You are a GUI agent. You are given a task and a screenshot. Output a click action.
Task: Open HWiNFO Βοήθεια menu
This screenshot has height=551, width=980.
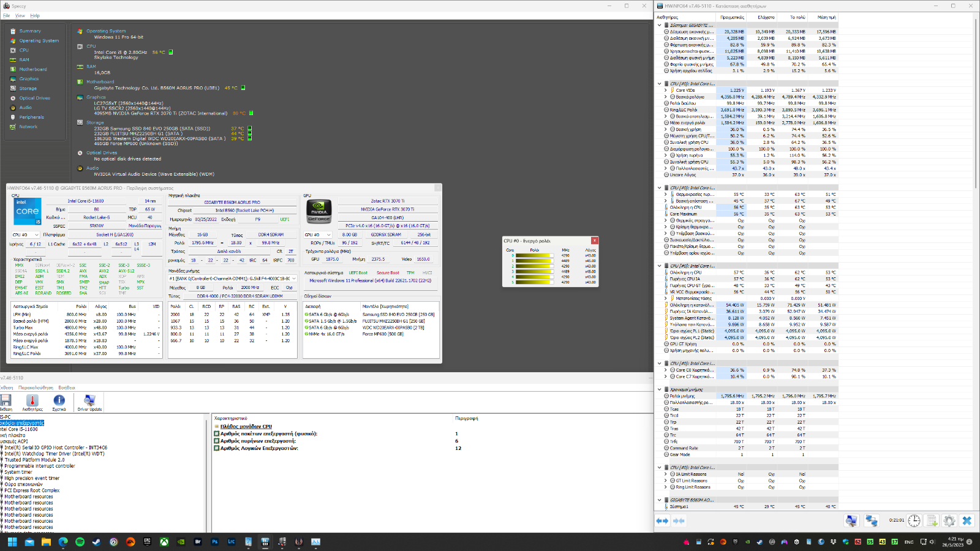click(x=67, y=388)
